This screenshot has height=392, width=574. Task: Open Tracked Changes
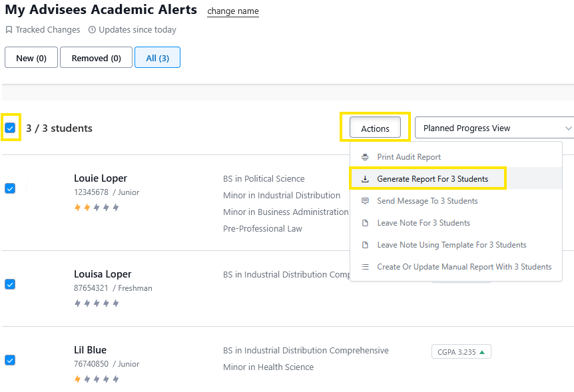point(47,30)
